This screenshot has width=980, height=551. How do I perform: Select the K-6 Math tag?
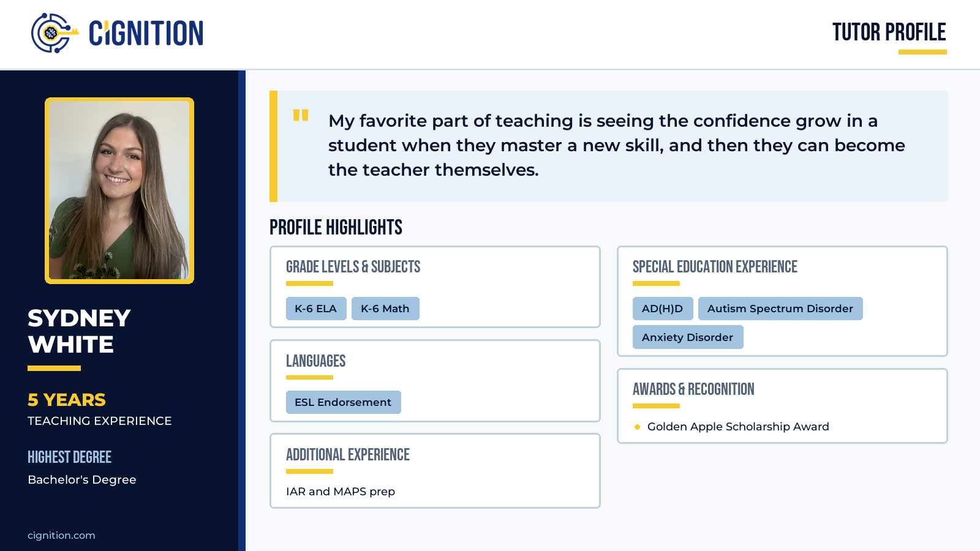pos(385,309)
